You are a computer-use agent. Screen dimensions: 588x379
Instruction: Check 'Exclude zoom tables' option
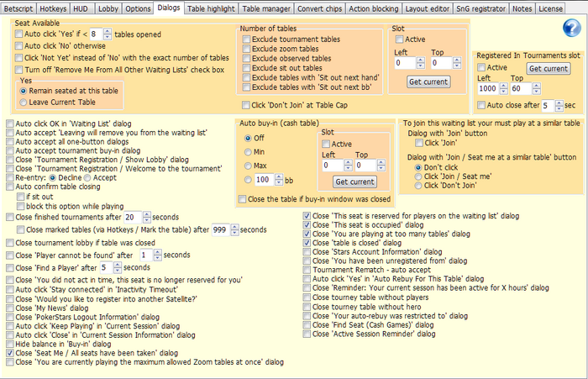tap(246, 50)
